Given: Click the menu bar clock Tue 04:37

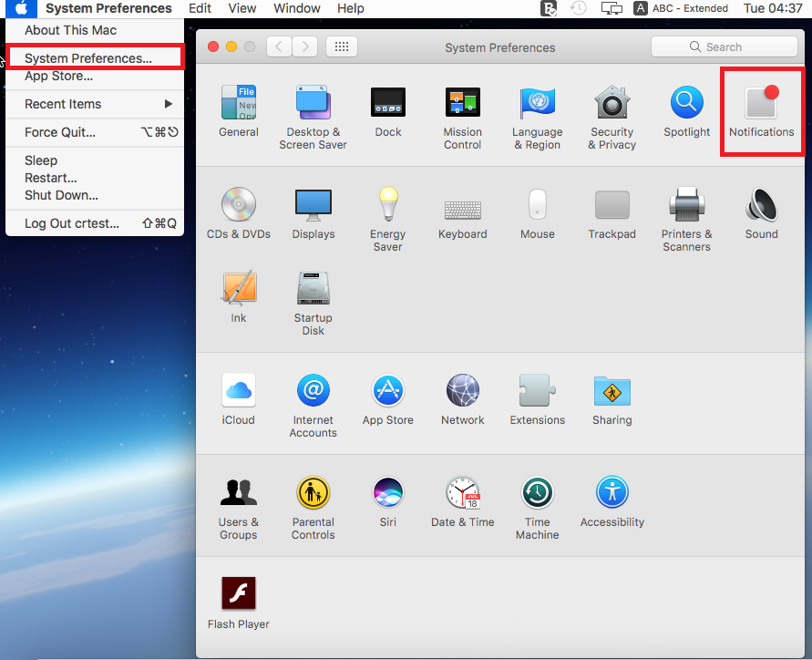Looking at the screenshot, I should 773,8.
